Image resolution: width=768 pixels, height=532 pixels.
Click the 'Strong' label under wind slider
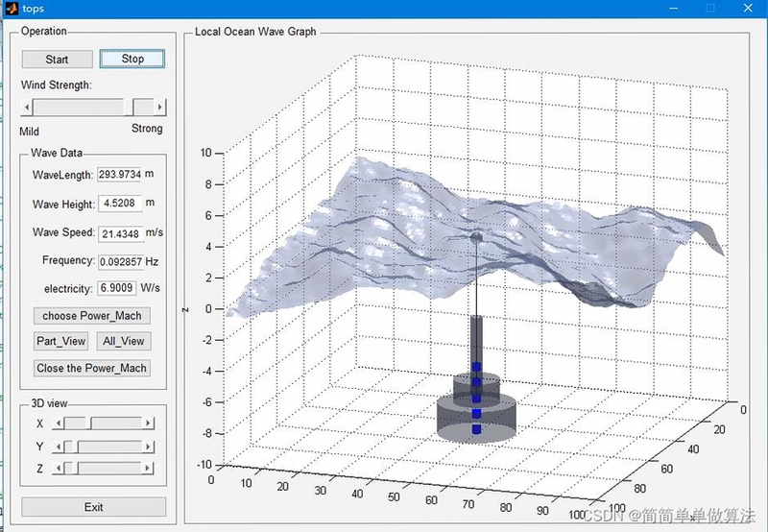click(147, 129)
